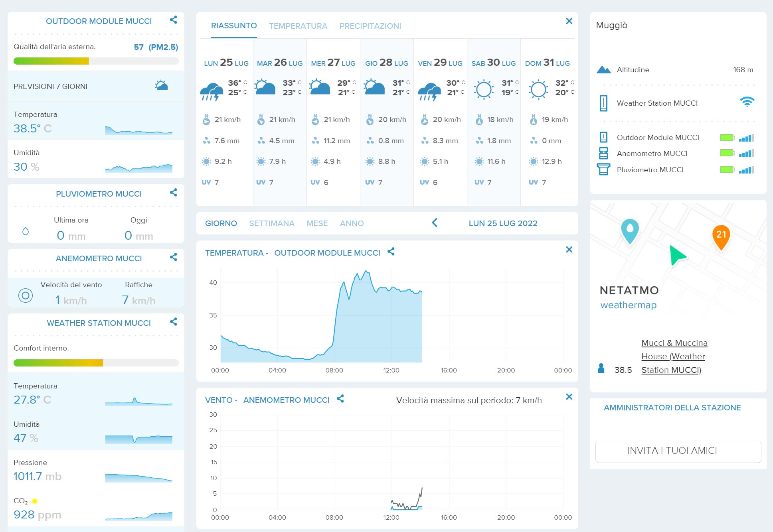Click the CO2 928 ppm mini graph

pyautogui.click(x=139, y=516)
